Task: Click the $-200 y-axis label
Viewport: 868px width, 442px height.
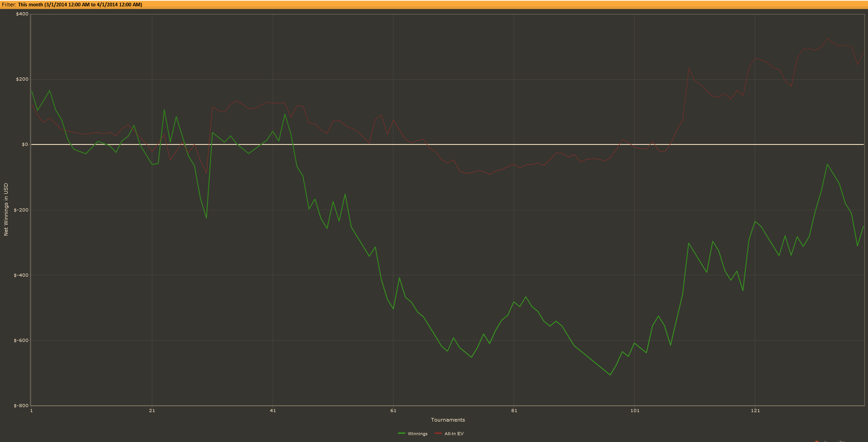Action: point(21,210)
